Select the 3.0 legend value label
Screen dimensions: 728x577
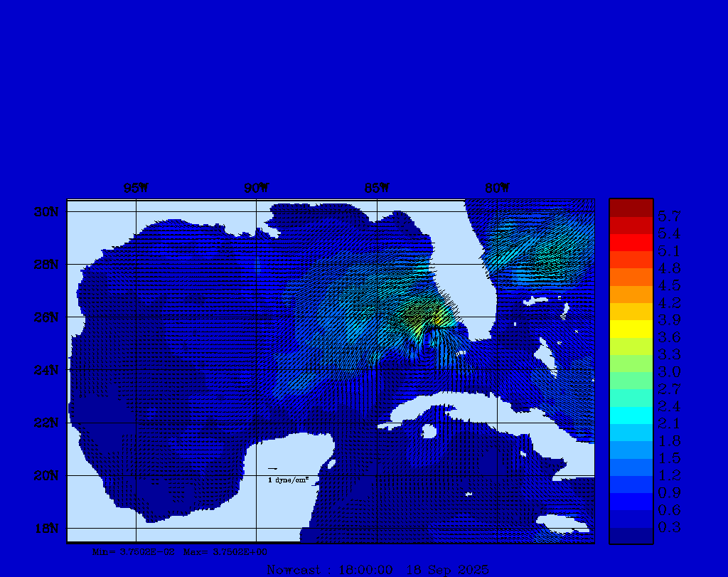coord(668,371)
